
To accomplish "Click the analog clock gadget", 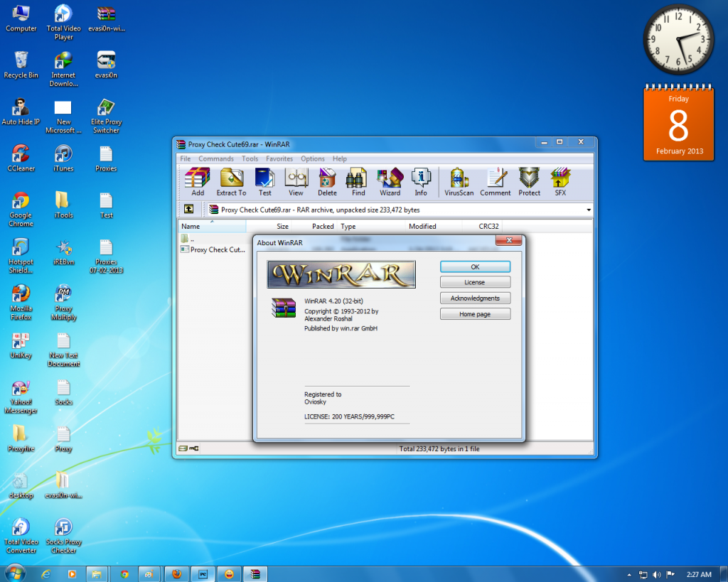I will [x=678, y=40].
